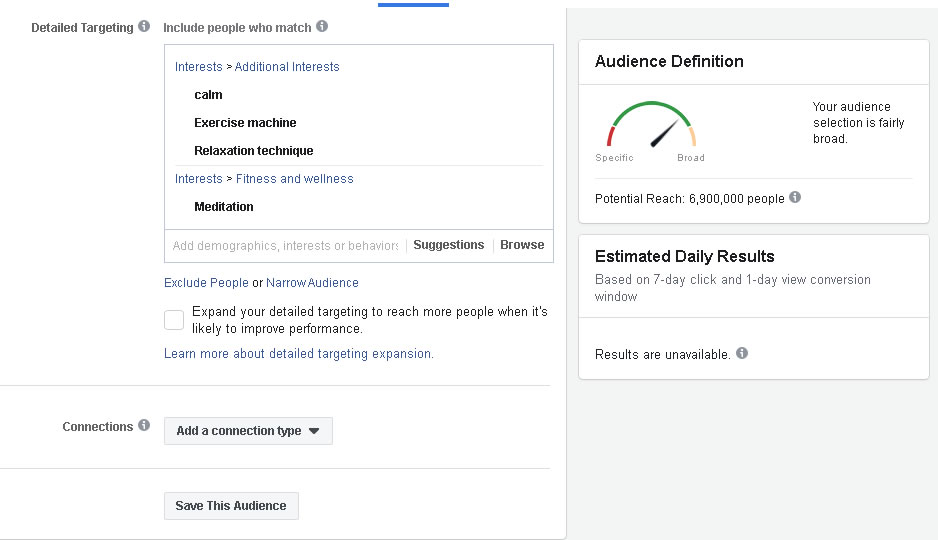The width and height of the screenshot is (938, 540).
Task: Open Browse targeting options
Action: click(x=522, y=245)
